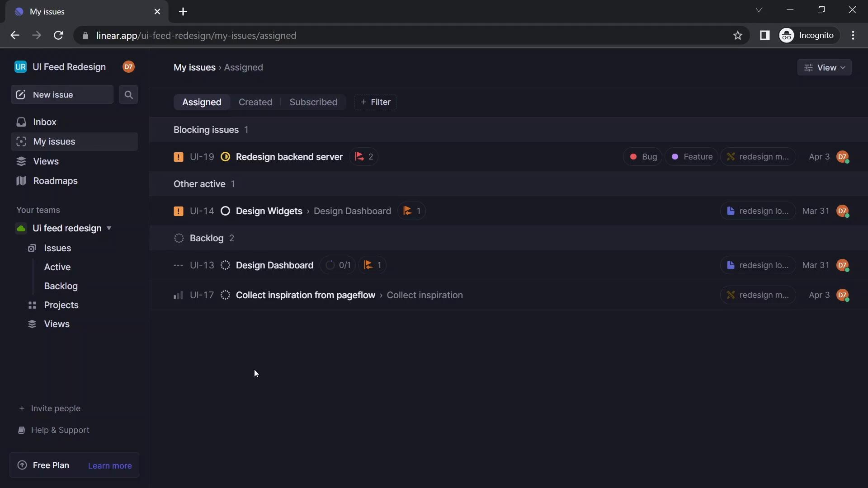Select the Assigned tab
Screen dimensions: 868x488
pyautogui.click(x=202, y=102)
